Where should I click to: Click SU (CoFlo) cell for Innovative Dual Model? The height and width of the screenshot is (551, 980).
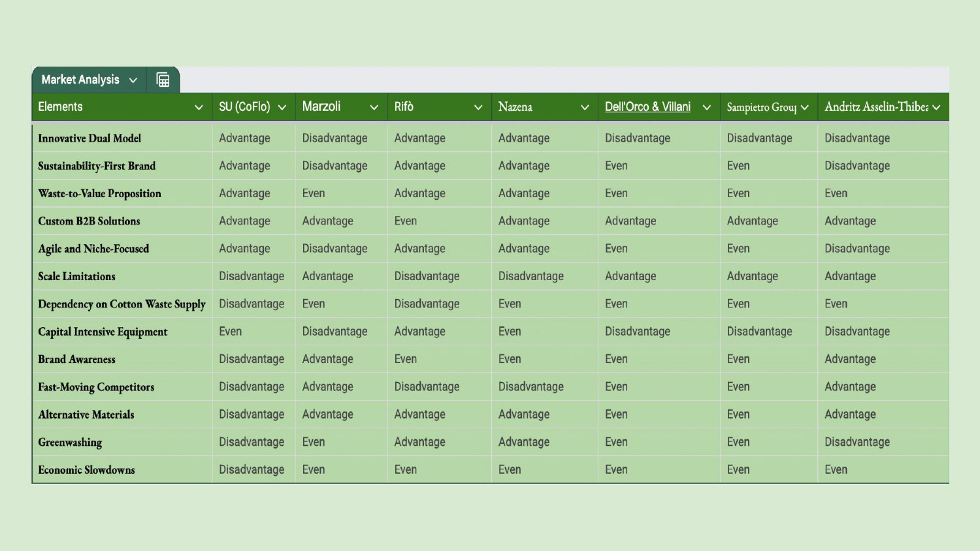coord(253,138)
